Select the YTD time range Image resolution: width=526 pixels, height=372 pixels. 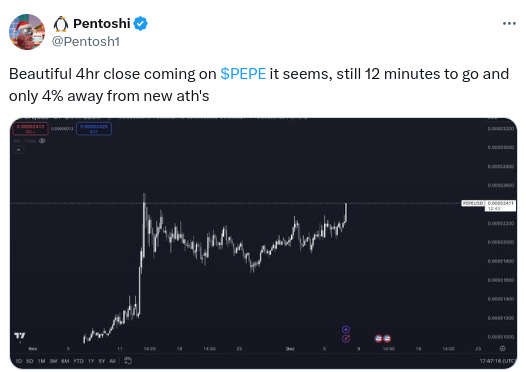(78, 361)
